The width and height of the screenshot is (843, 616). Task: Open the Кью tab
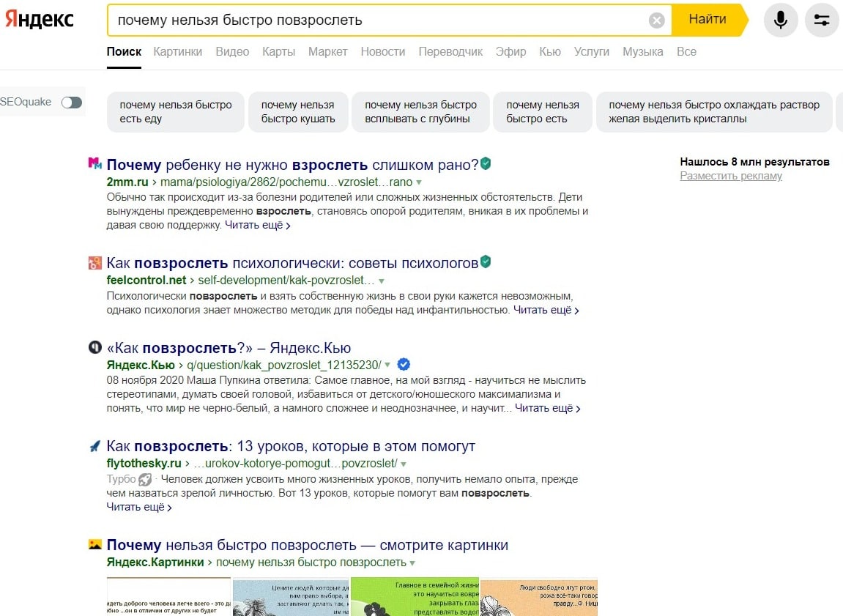coord(550,51)
